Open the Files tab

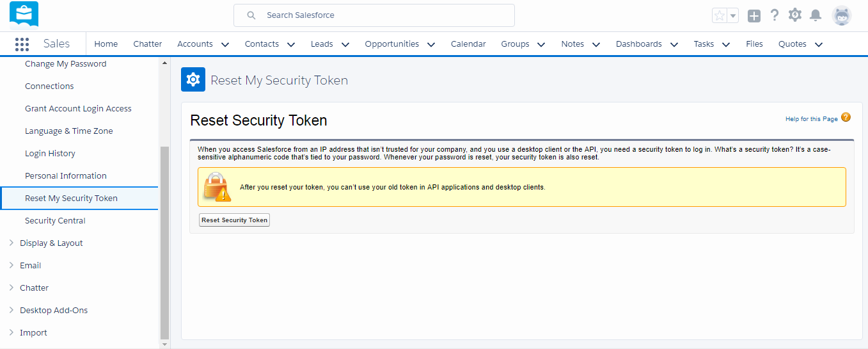[x=754, y=44]
